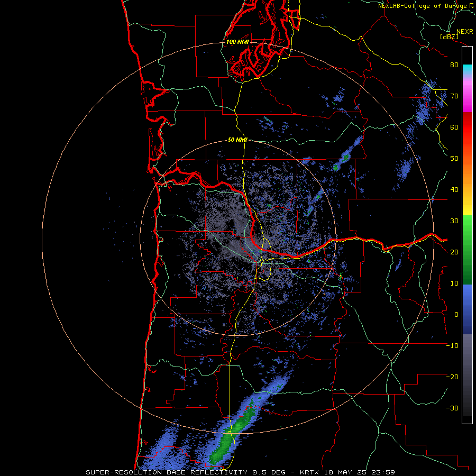Viewport: 476px width, 476px height.
Task: Click the -30 value on the dBZ scale
Action: [x=452, y=408]
